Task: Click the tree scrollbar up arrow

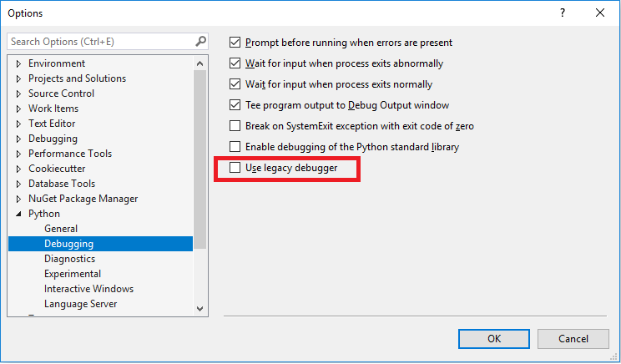Action: click(x=200, y=63)
